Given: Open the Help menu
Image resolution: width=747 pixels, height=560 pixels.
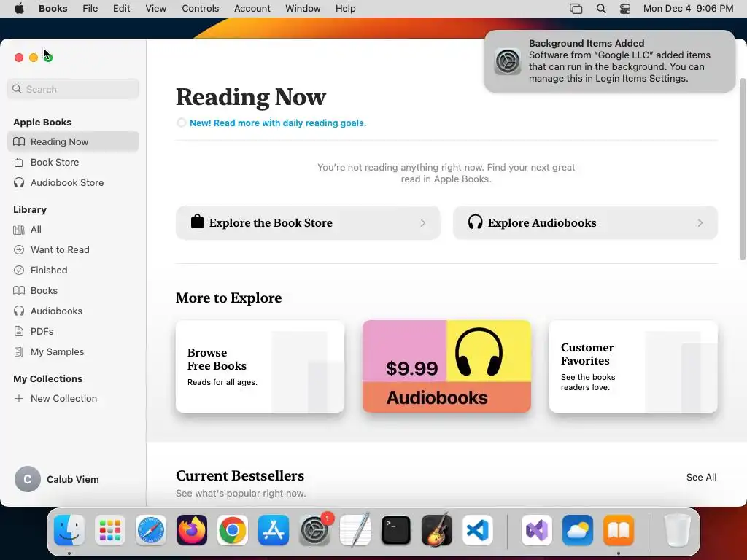Looking at the screenshot, I should point(345,9).
